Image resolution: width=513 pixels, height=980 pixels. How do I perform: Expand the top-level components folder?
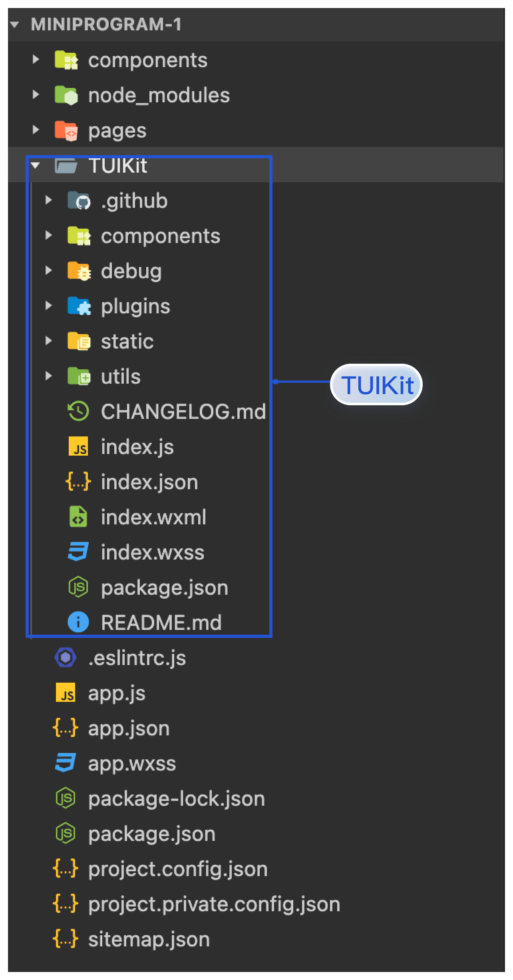tap(36, 60)
